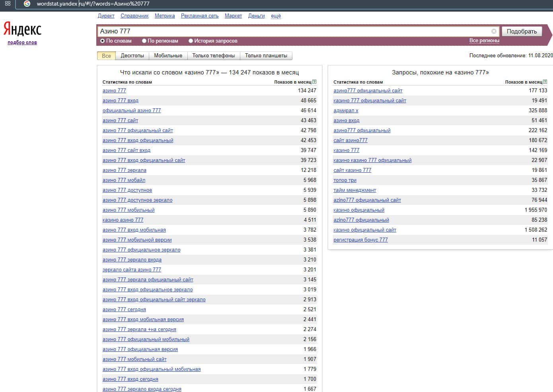The image size is (553, 392).
Task: Click help icon beside left 'Показов в месяц'
Action: [314, 82]
